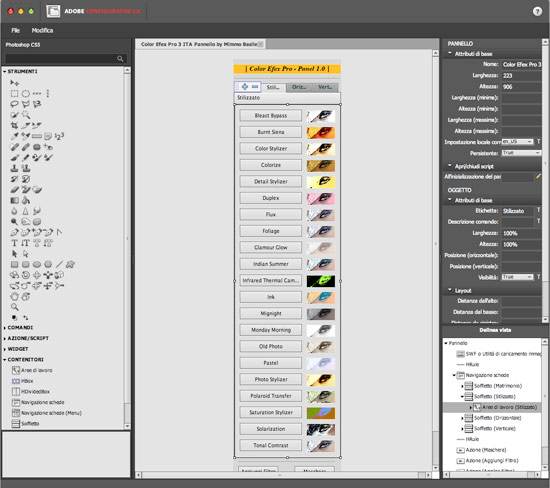The width and height of the screenshot is (550, 488).
Task: Select the Clone Stamp tool icon
Action: pyautogui.click(x=14, y=168)
